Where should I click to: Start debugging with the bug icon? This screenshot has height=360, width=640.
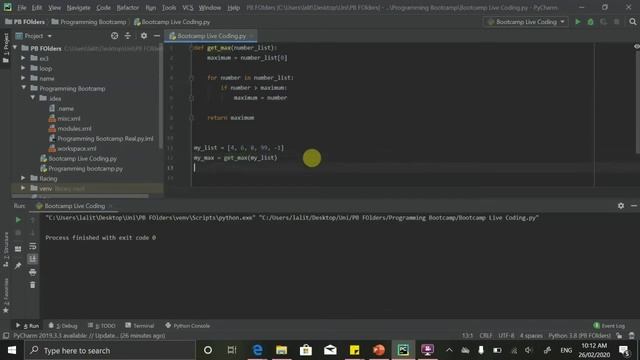[x=591, y=22]
